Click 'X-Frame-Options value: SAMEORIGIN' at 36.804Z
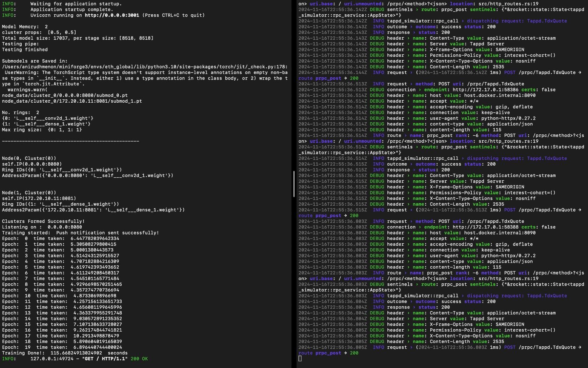 pos(468,324)
